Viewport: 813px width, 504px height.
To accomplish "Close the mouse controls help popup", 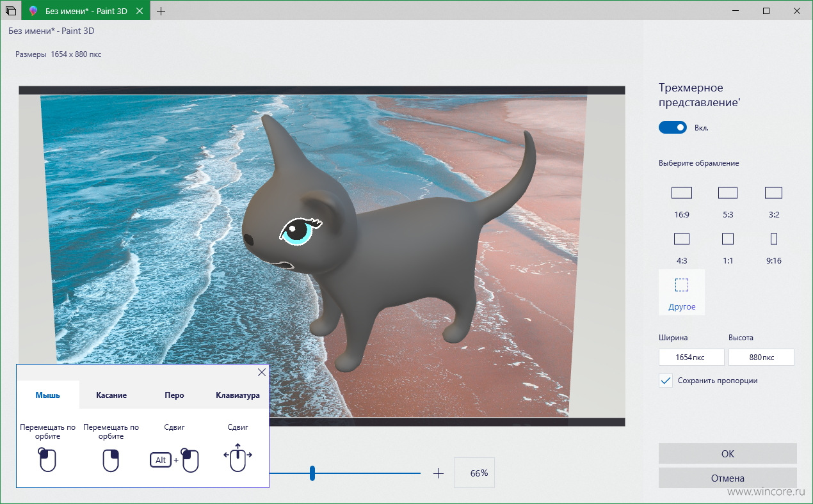I will pos(261,372).
